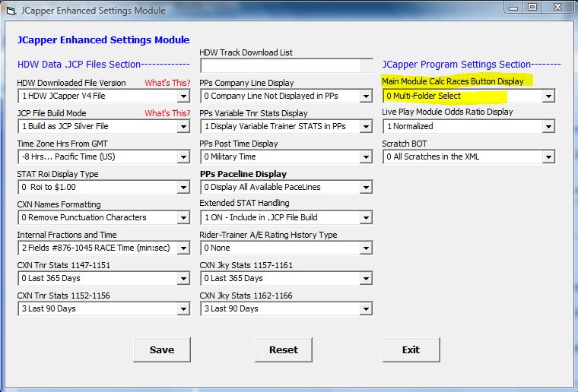Click What's This link for HDW File Version
The width and height of the screenshot is (578, 392).
click(167, 83)
